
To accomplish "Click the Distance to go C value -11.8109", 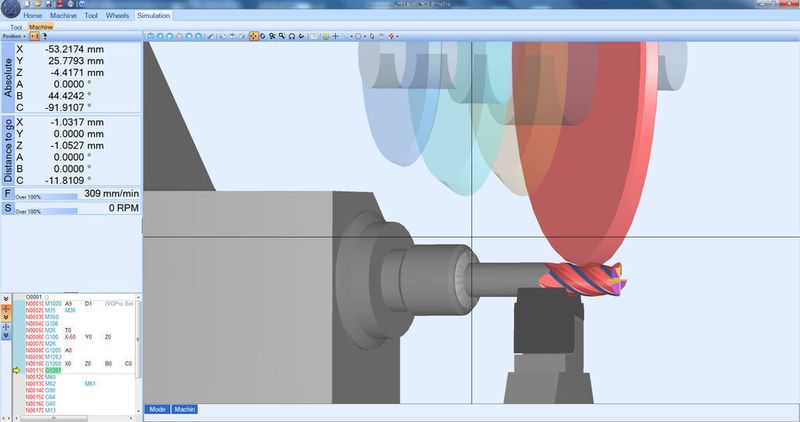I will click(67, 180).
